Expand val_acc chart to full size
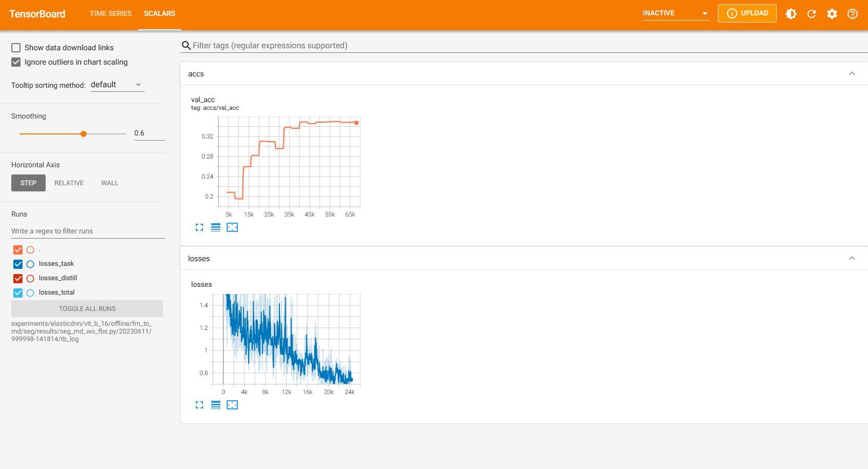 (199, 227)
